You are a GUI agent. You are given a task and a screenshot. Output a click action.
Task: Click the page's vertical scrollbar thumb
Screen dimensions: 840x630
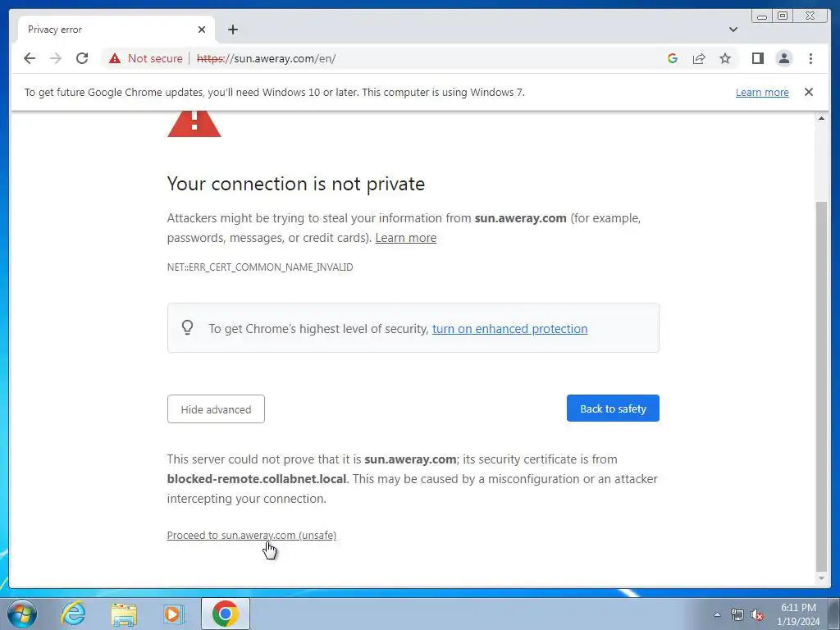(x=821, y=386)
